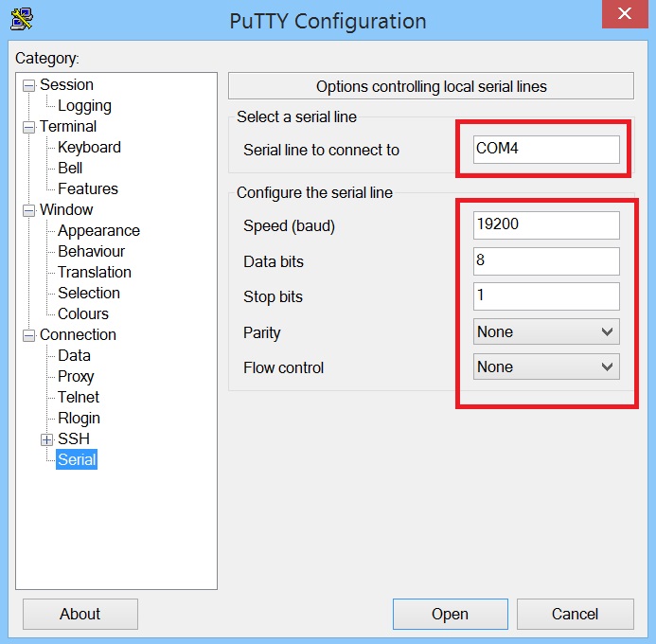
Task: Select Session category
Action: (x=66, y=85)
